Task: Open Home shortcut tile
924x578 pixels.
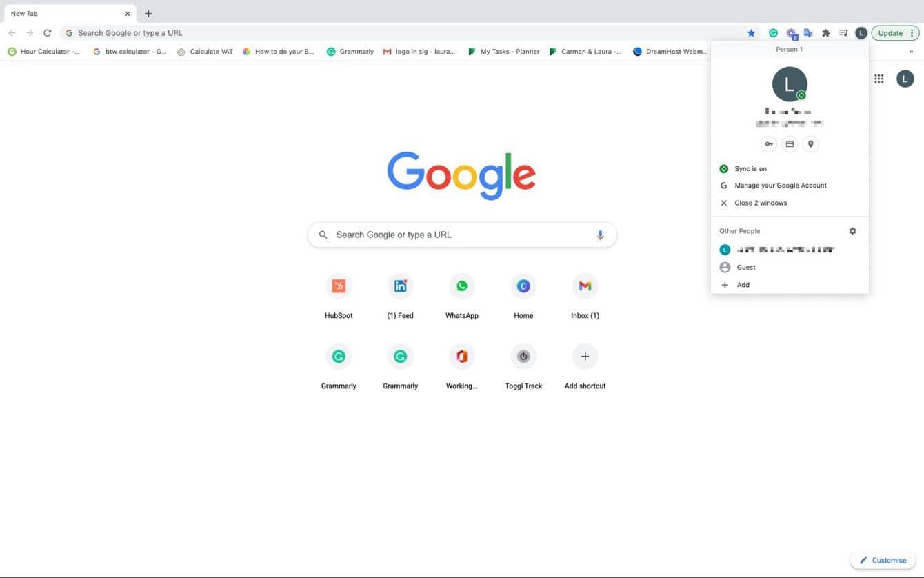Action: (x=523, y=297)
